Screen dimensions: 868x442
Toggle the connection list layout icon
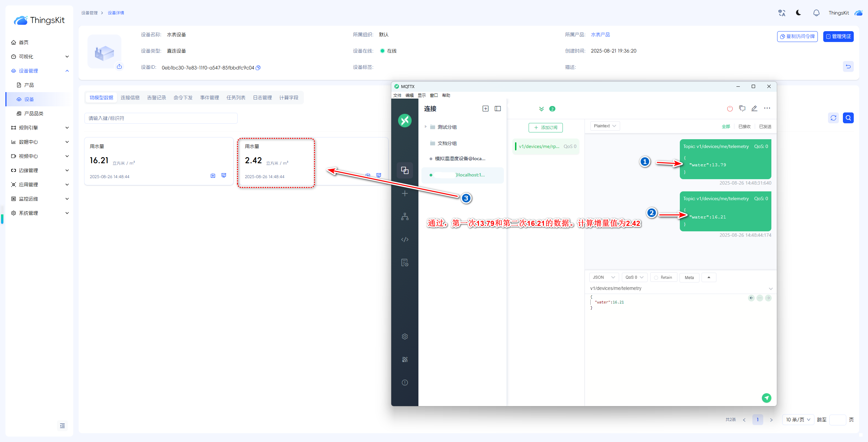(x=497, y=109)
